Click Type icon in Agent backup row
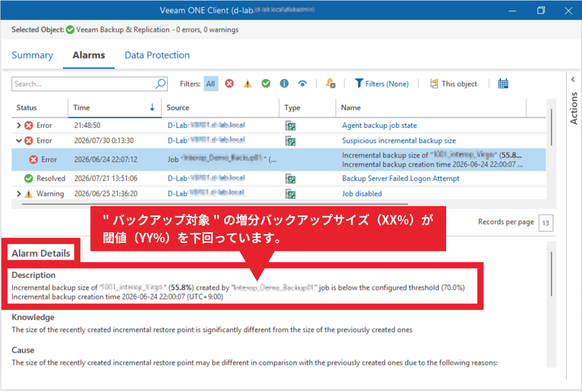Image resolution: width=582 pixels, height=392 pixels. pos(290,126)
